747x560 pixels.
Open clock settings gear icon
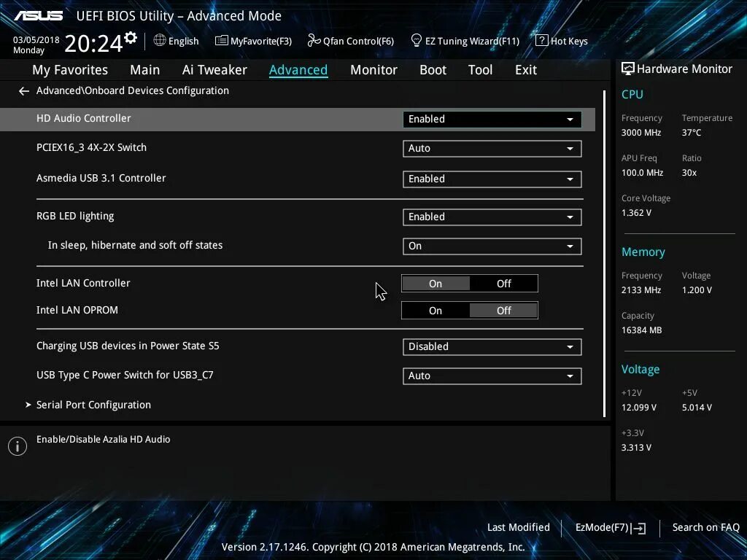tap(131, 37)
